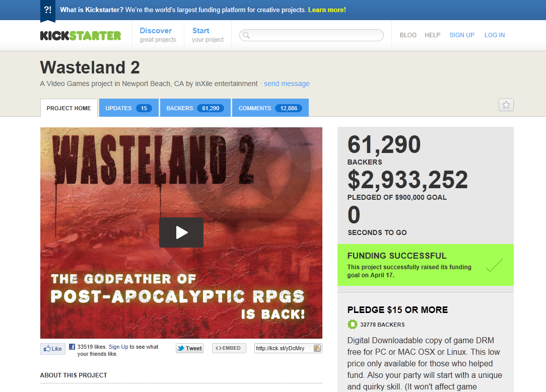The height and width of the screenshot is (392, 546).
Task: Click the send message link
Action: [287, 84]
